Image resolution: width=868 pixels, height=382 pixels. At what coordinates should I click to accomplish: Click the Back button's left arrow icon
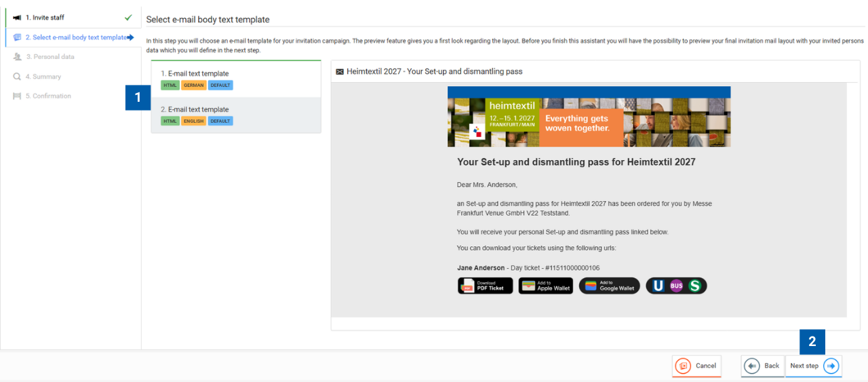coord(752,366)
